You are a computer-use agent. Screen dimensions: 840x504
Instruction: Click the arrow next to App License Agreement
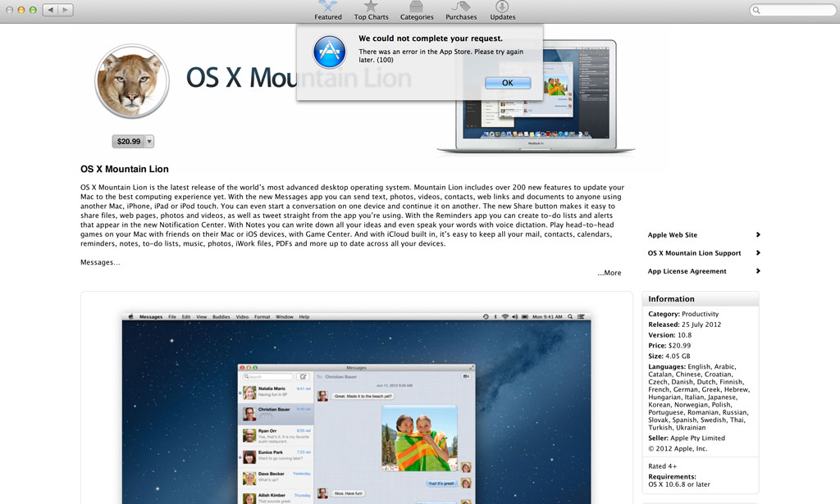pyautogui.click(x=758, y=271)
